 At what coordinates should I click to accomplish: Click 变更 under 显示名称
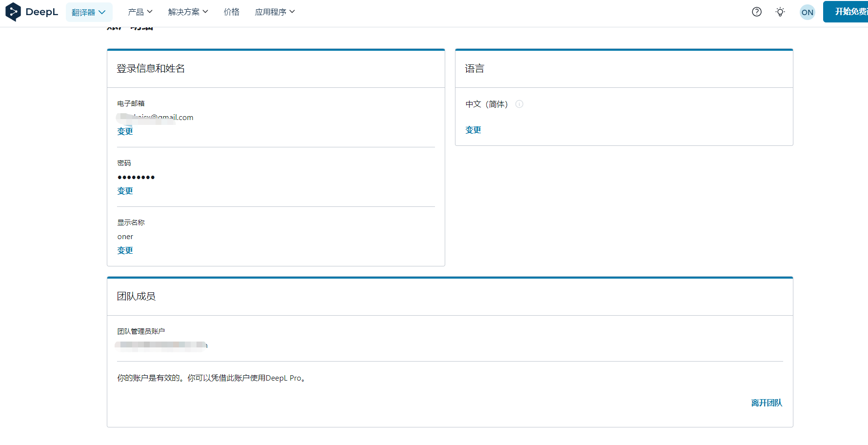(125, 250)
